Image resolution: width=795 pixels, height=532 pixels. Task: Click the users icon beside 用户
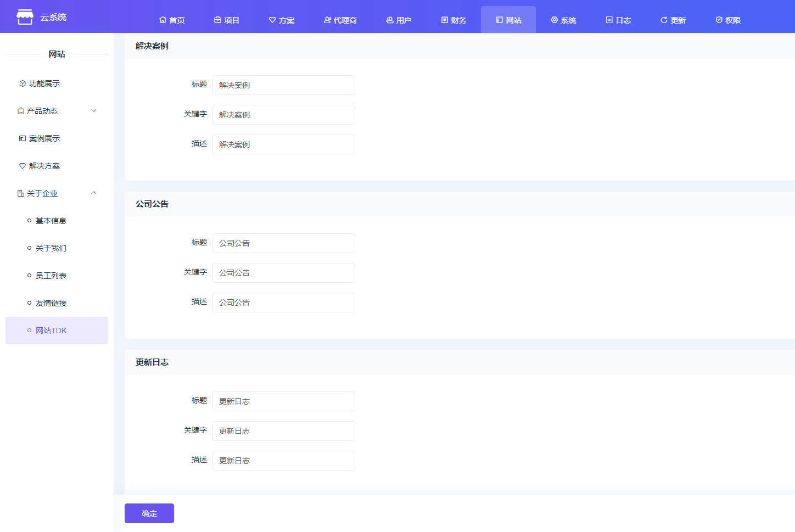[x=390, y=20]
